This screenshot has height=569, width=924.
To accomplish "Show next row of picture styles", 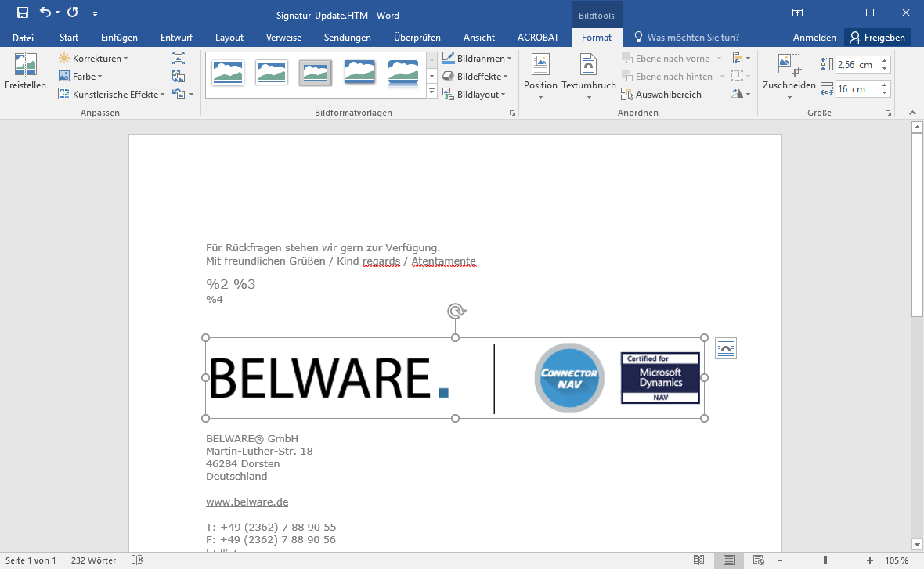I will [432, 76].
